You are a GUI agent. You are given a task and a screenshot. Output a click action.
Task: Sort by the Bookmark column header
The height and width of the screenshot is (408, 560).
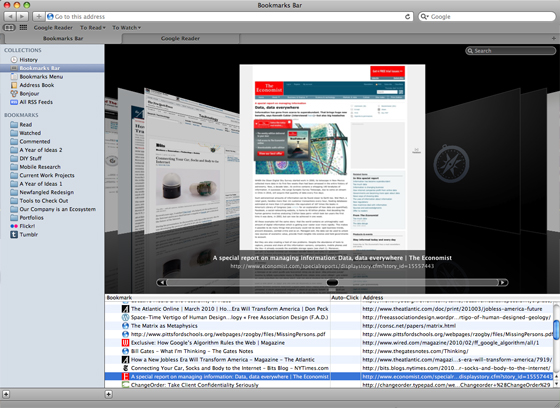tap(218, 298)
